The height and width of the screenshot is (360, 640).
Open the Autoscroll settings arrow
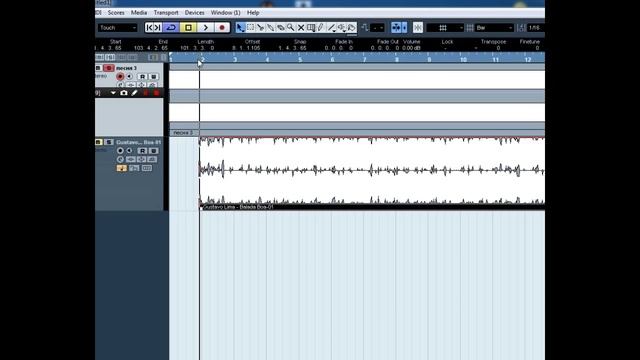[x=404, y=28]
